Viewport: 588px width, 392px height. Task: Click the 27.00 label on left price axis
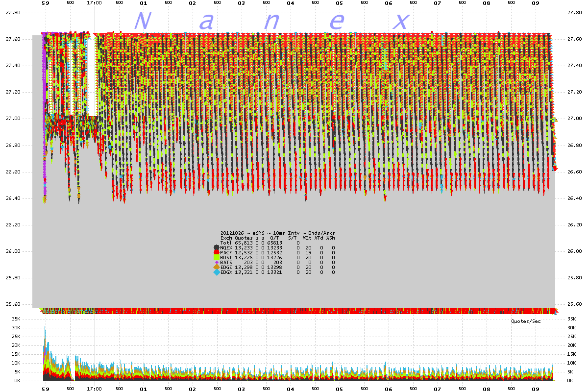pos(13,119)
